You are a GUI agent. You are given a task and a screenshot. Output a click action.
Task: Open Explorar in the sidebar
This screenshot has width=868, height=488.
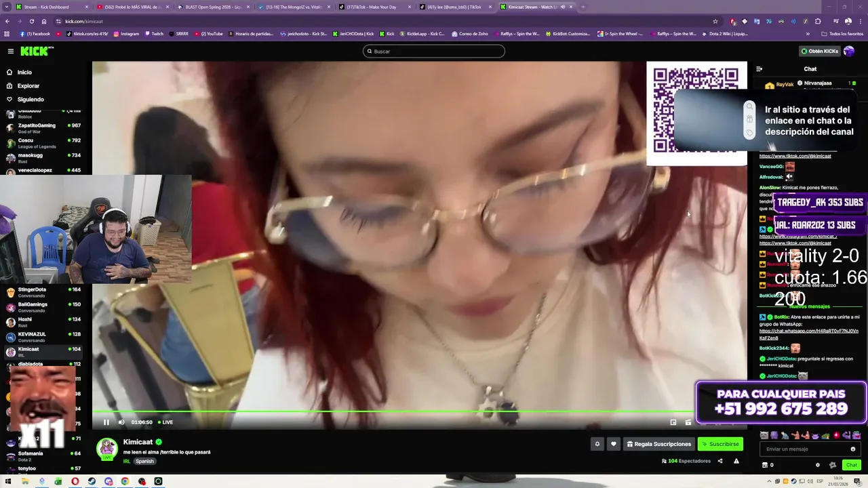pos(28,85)
